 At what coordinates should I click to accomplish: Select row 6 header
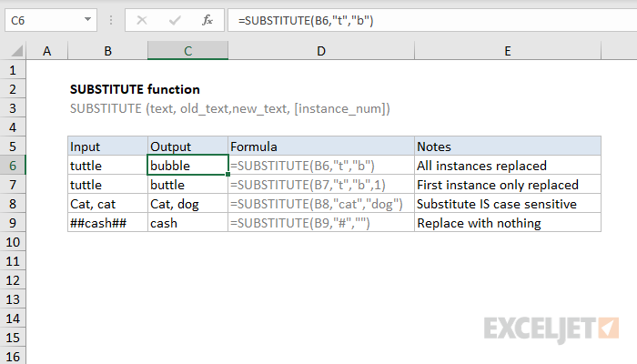[x=15, y=166]
